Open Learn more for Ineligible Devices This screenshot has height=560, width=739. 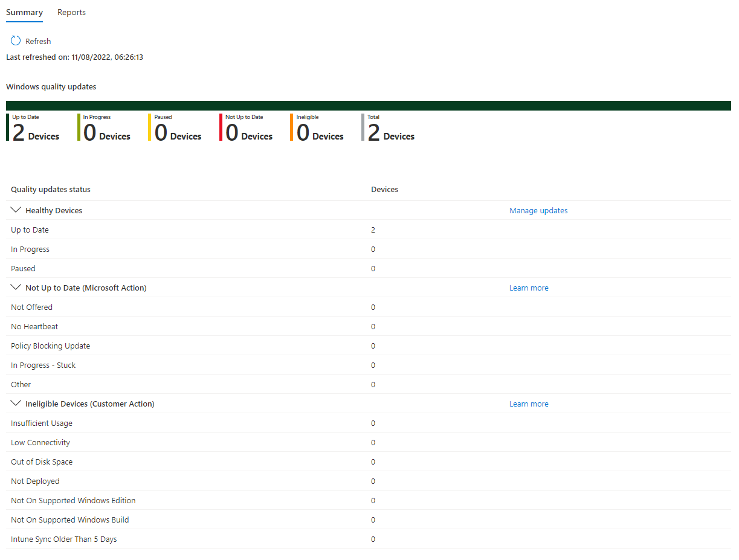(x=528, y=404)
